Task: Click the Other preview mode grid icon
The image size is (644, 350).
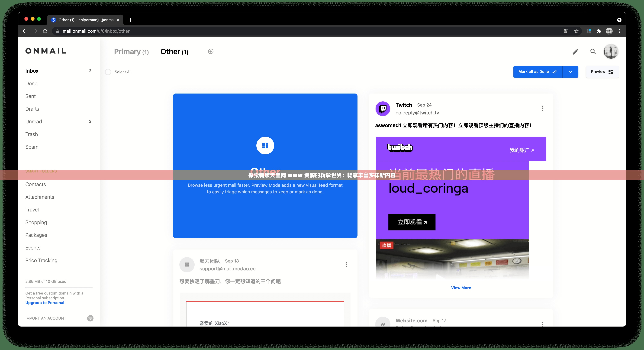Action: (x=265, y=146)
